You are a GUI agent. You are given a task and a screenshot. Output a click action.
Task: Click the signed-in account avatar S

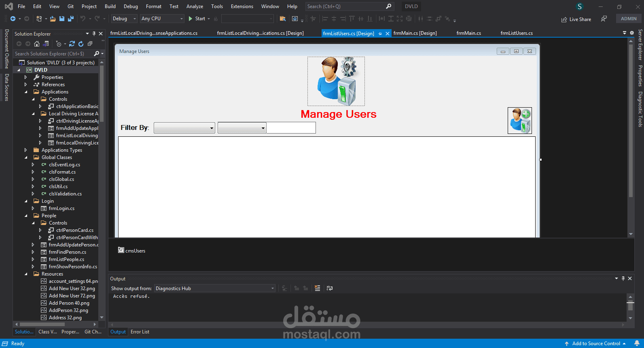(x=580, y=6)
